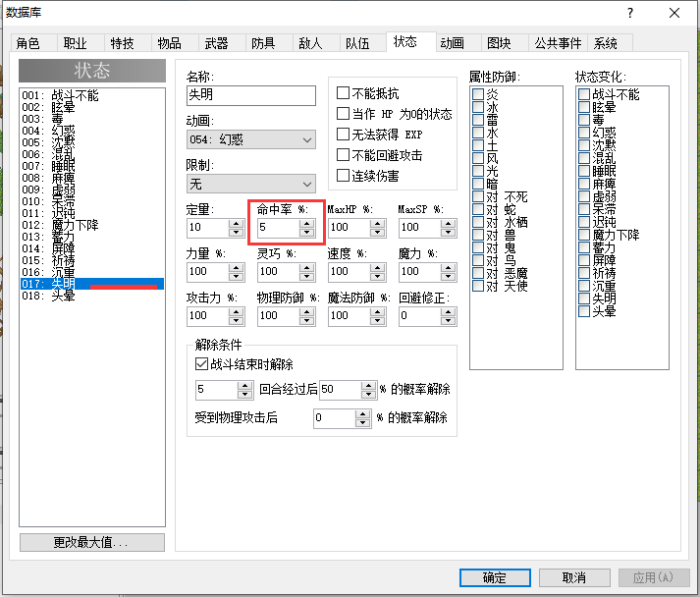Decrease the 魔力 % spinner value
Screen dimensions: 700x597
(x=448, y=276)
